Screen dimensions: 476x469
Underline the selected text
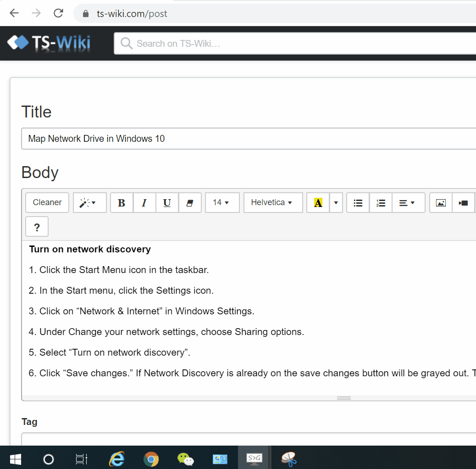tap(167, 203)
